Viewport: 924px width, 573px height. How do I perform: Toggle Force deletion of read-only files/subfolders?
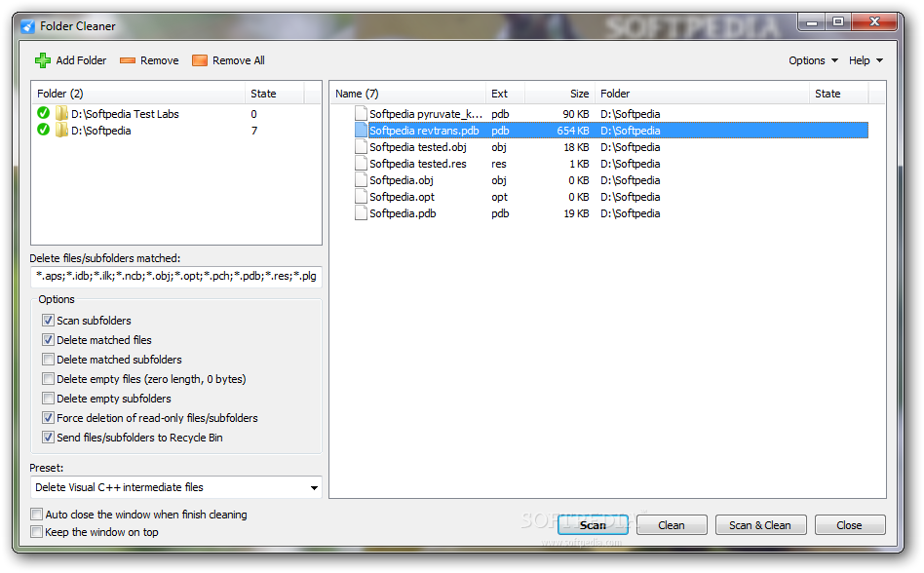(x=49, y=417)
